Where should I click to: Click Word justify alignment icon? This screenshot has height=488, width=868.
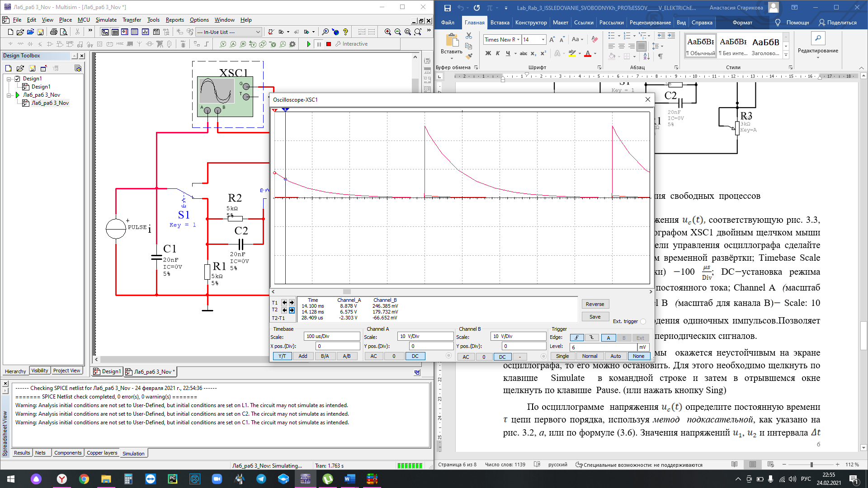pyautogui.click(x=641, y=46)
